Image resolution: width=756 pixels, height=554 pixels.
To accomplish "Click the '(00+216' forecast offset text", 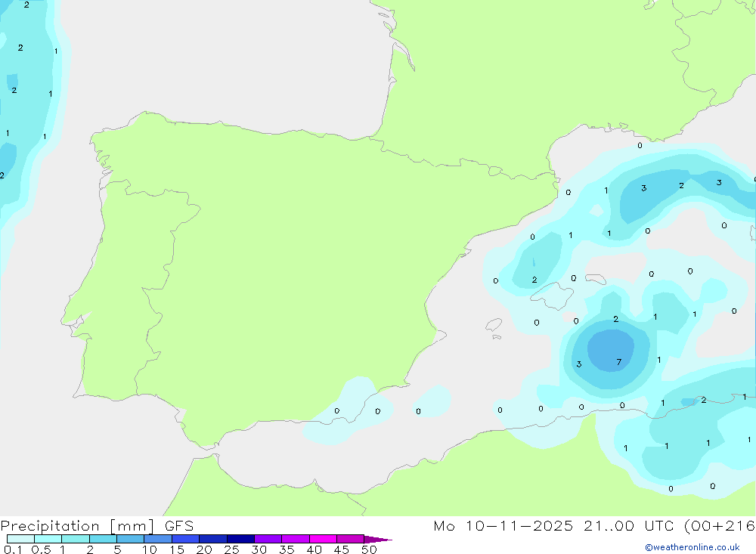I will click(720, 526).
